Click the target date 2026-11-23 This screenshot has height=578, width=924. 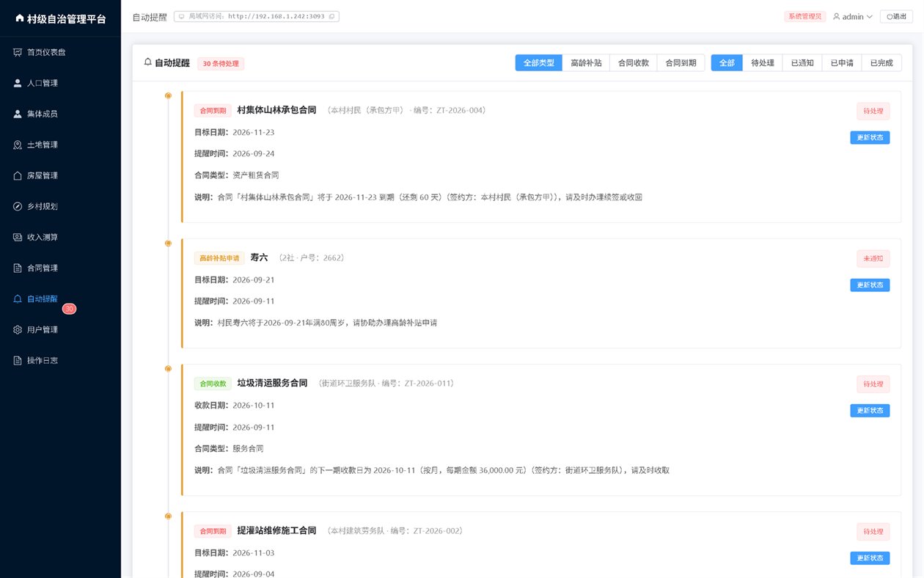coord(253,132)
